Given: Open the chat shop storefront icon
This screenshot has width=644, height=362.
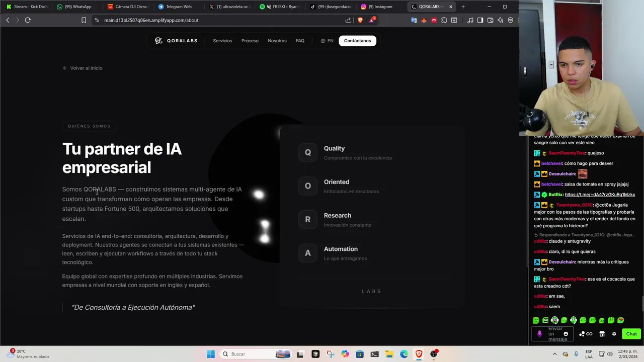Looking at the screenshot, I should [x=602, y=334].
